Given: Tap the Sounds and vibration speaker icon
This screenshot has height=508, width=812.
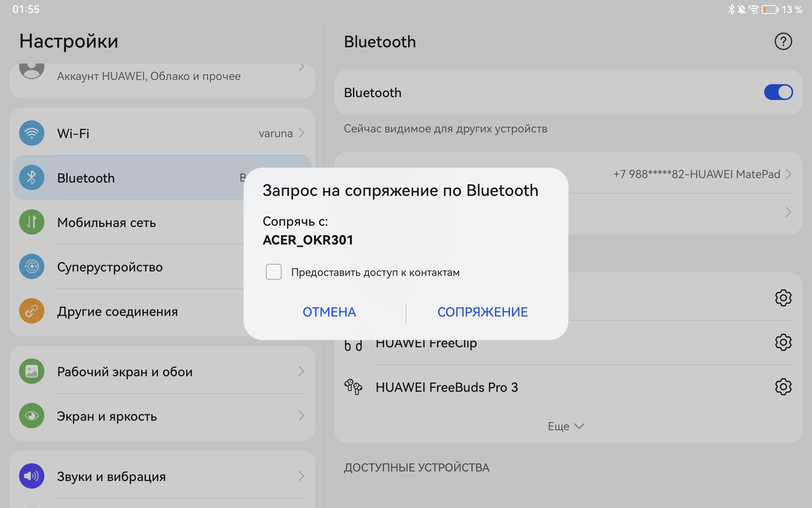Looking at the screenshot, I should tap(31, 476).
